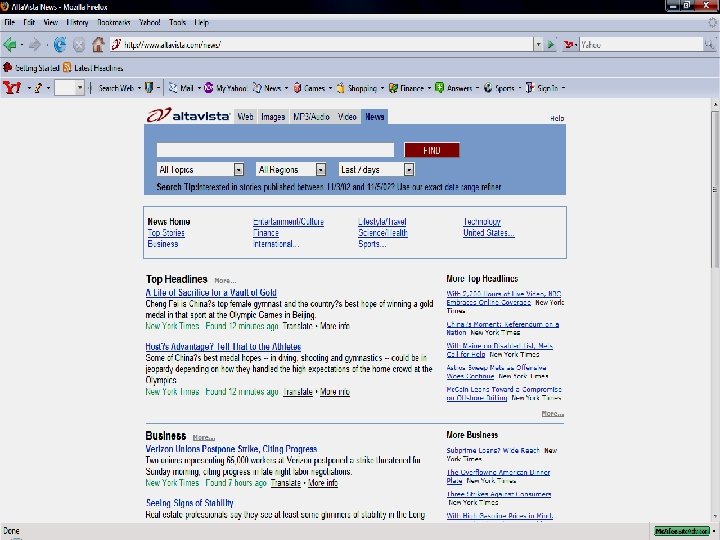
Task: Switch to the Web search tab
Action: click(245, 117)
